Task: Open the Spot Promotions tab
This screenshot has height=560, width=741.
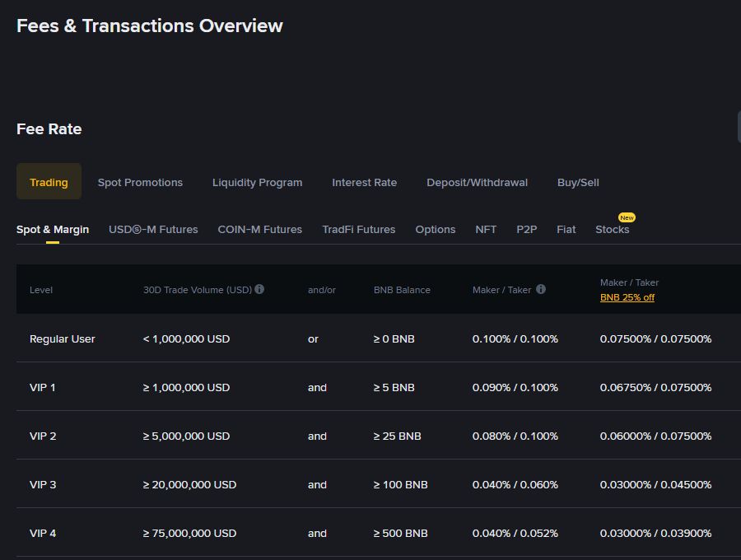Action: pyautogui.click(x=140, y=183)
